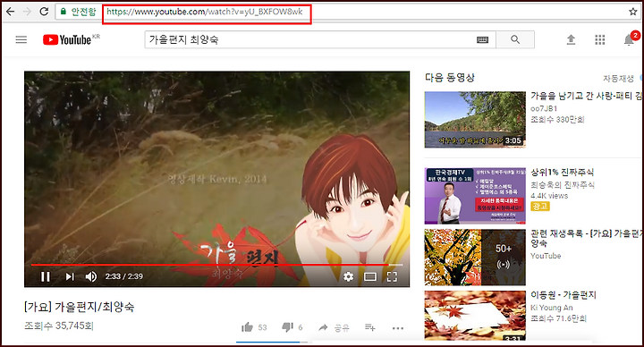Open the on-screen keyboard in search box

[483, 40]
